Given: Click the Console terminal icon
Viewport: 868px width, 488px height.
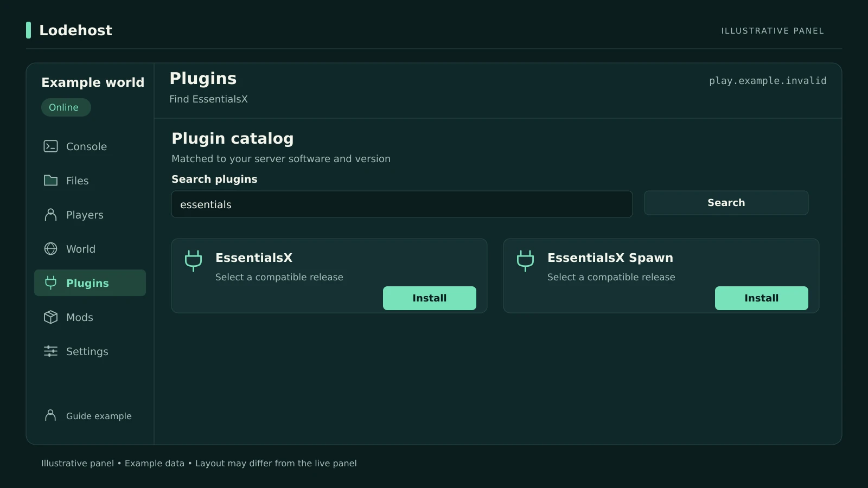Looking at the screenshot, I should pyautogui.click(x=50, y=146).
